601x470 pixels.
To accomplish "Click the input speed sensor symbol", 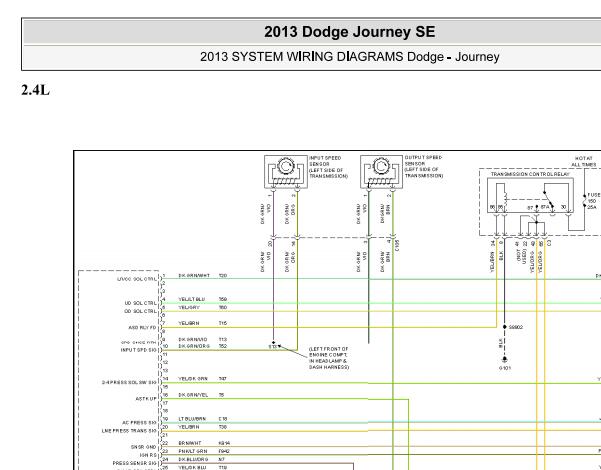I will tap(286, 171).
